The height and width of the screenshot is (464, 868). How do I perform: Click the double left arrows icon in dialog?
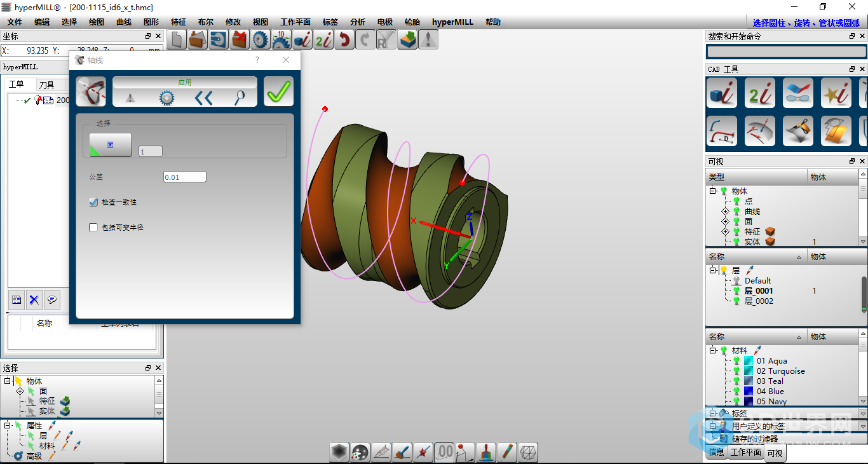[203, 97]
